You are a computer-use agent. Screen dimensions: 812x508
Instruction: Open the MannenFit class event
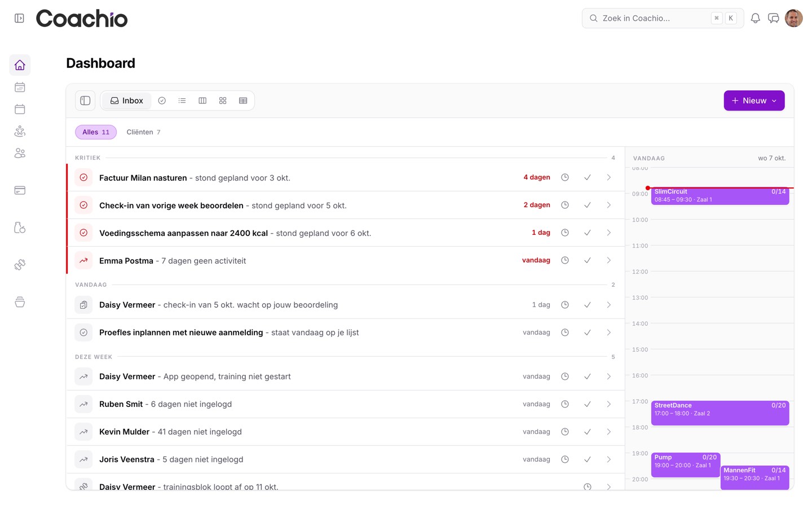pyautogui.click(x=754, y=478)
